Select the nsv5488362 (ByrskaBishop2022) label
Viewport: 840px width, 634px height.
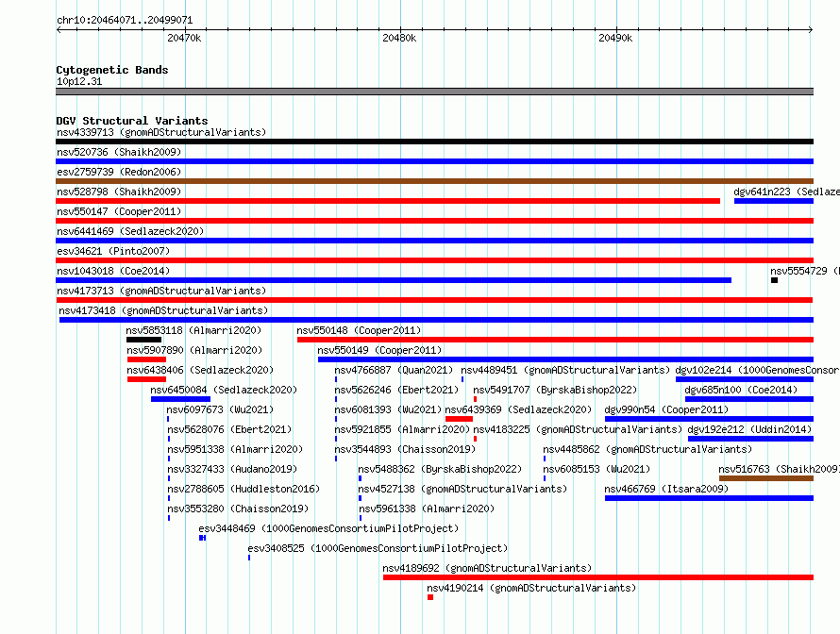coord(440,469)
